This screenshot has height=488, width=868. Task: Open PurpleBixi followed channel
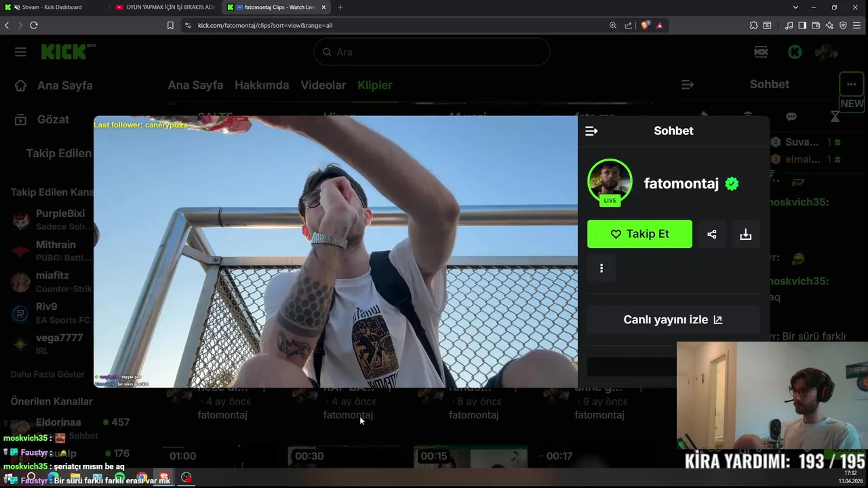click(x=52, y=220)
